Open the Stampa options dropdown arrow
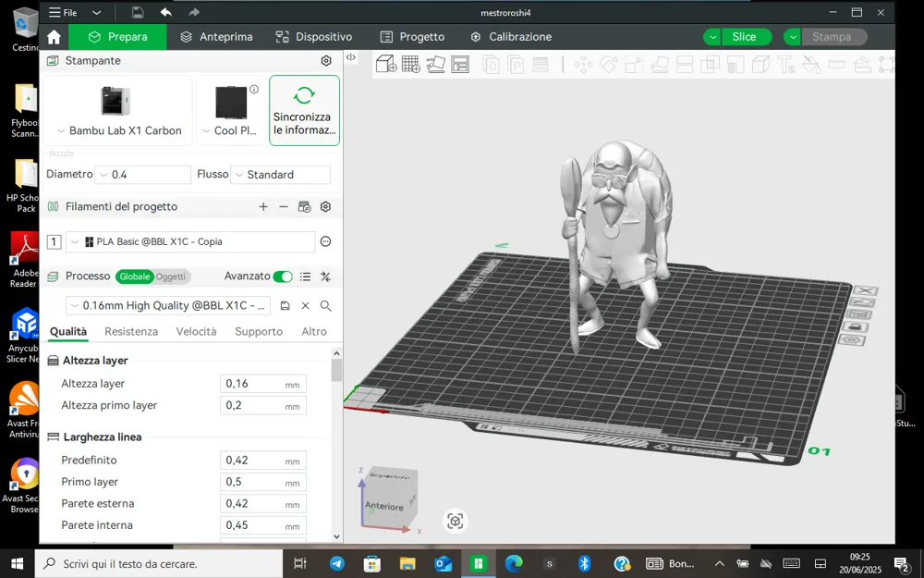The width and height of the screenshot is (924, 578). (793, 37)
